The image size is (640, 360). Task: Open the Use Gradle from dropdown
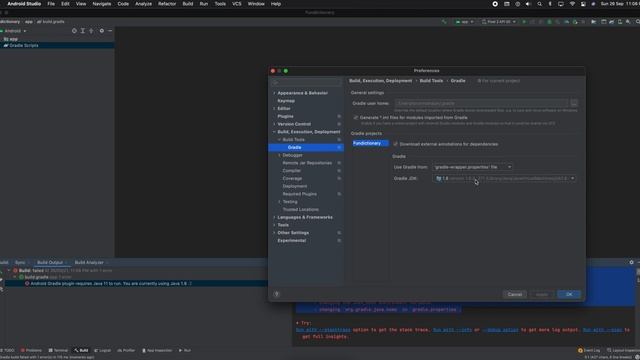(x=472, y=167)
